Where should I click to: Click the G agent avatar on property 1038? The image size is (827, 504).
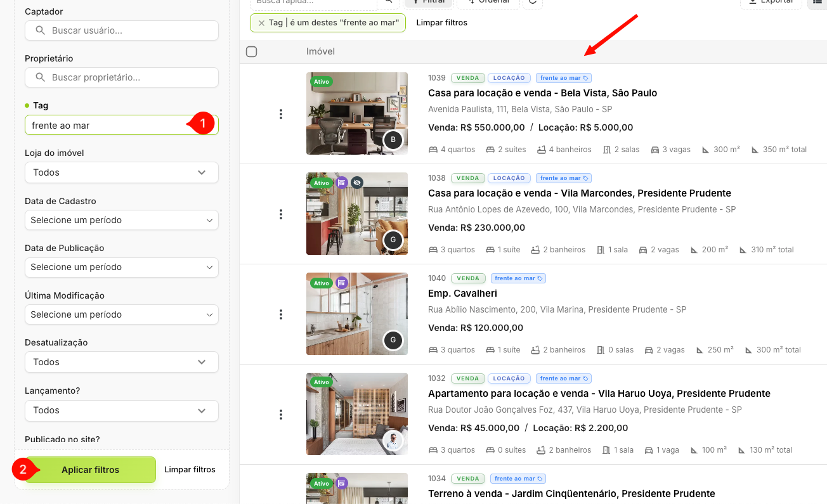(393, 240)
